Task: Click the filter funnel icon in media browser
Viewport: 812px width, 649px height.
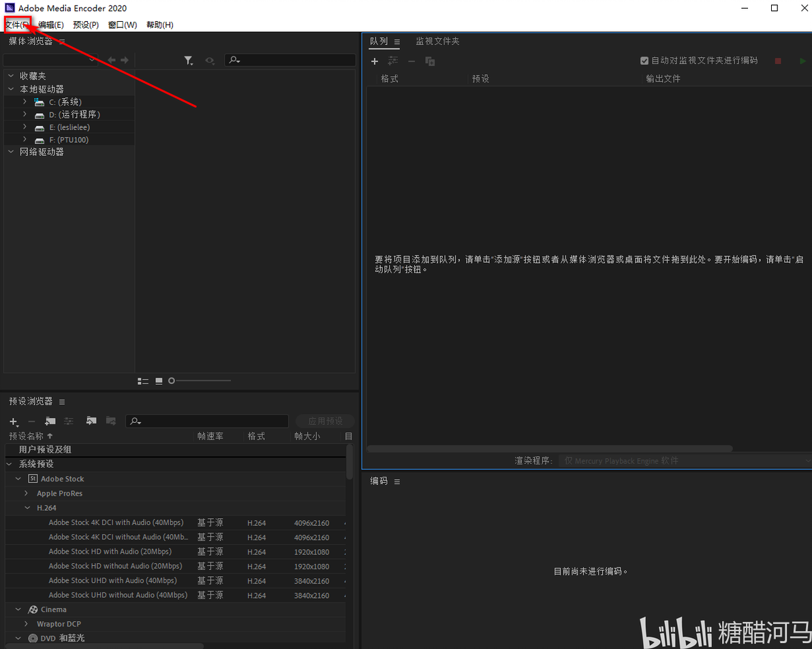Action: coord(189,61)
